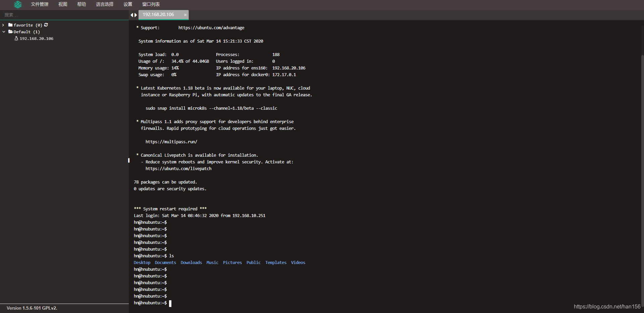644x313 pixels.
Task: Click the terminal cursor at last prompt
Action: tap(170, 303)
